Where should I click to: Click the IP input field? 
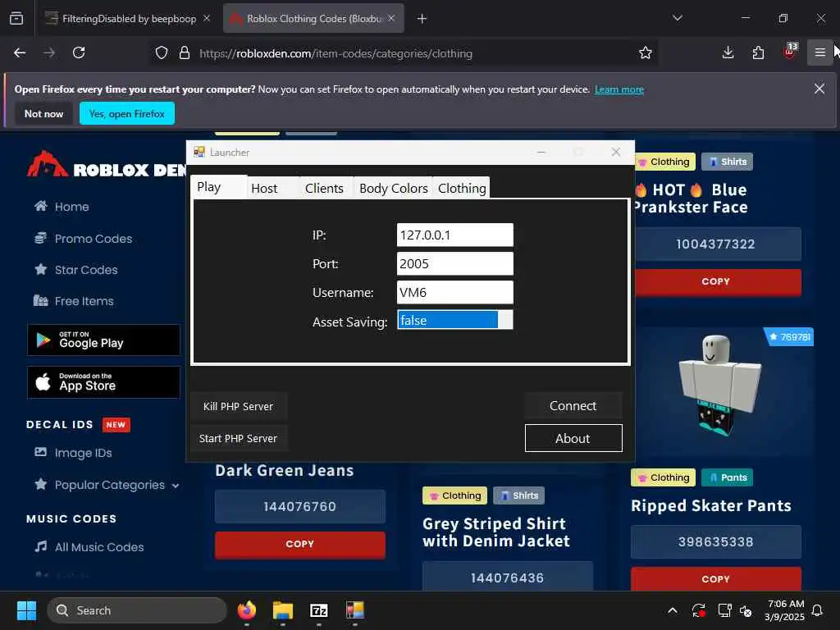tap(454, 235)
